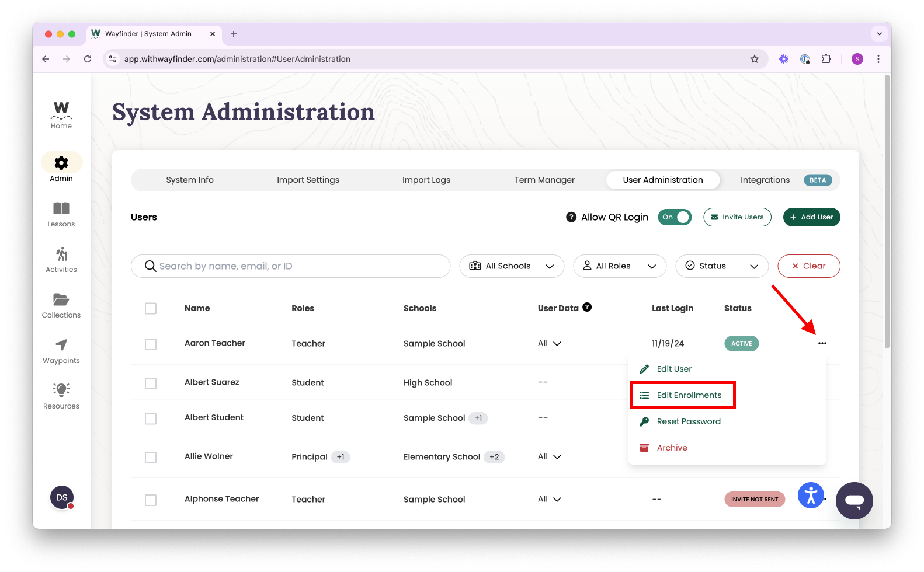Expand the browser tab search chevron
This screenshot has height=572, width=924.
click(879, 34)
